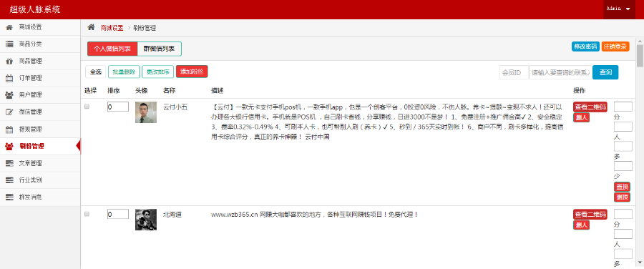Focus the 会员ID input field

514,72
